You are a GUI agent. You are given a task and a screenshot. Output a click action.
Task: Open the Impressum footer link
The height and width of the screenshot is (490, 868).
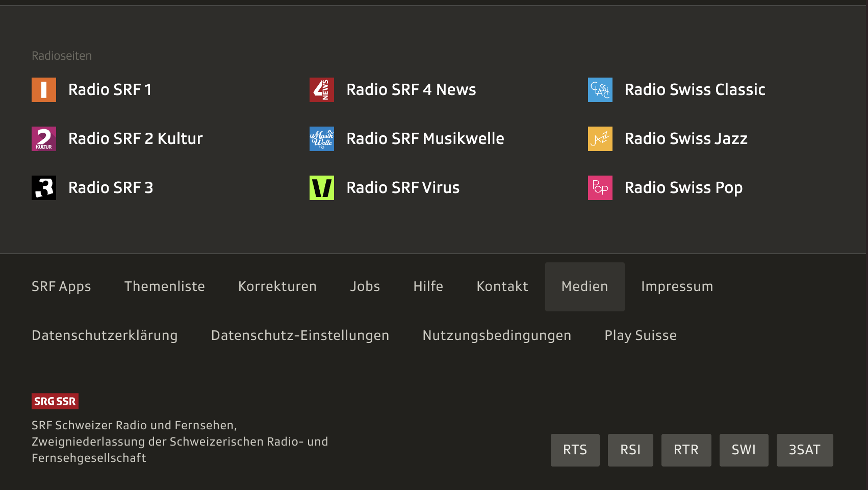(x=677, y=287)
